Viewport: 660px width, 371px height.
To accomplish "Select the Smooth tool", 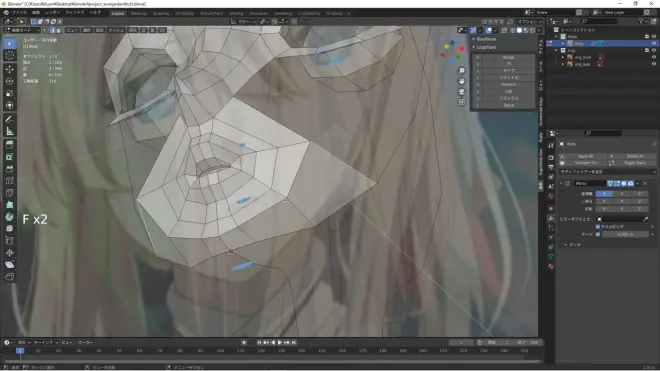I will (x=10, y=229).
